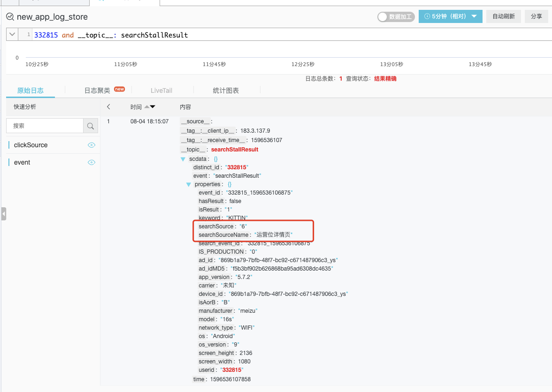The image size is (552, 392).
Task: Collapse the quick analysis panel arrow
Action: click(x=108, y=106)
